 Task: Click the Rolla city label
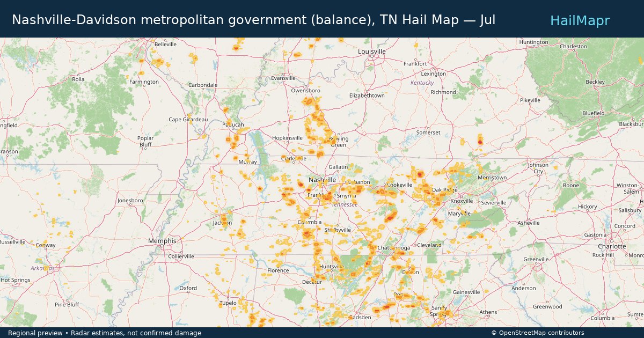click(78, 79)
